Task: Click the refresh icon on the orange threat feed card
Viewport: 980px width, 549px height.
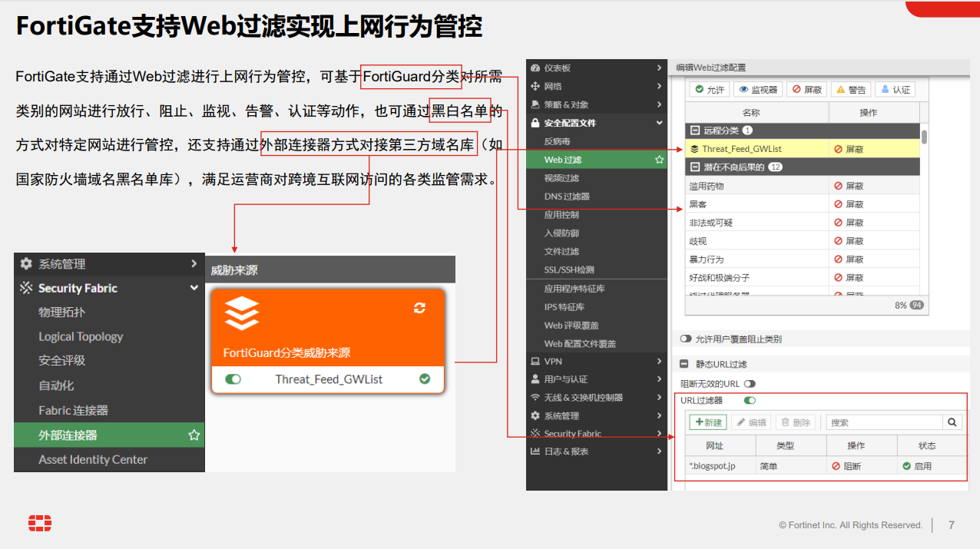Action: pos(419,308)
